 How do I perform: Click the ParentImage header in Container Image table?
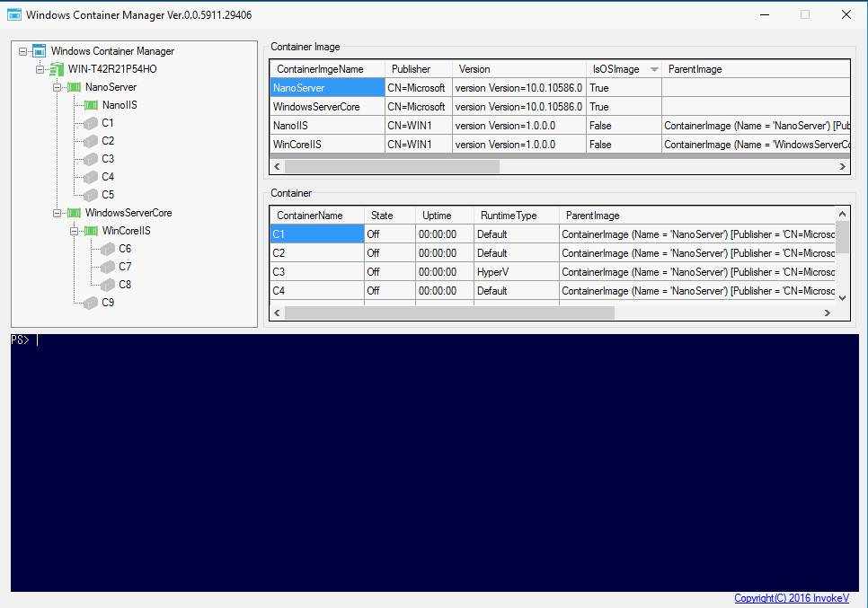pyautogui.click(x=756, y=69)
